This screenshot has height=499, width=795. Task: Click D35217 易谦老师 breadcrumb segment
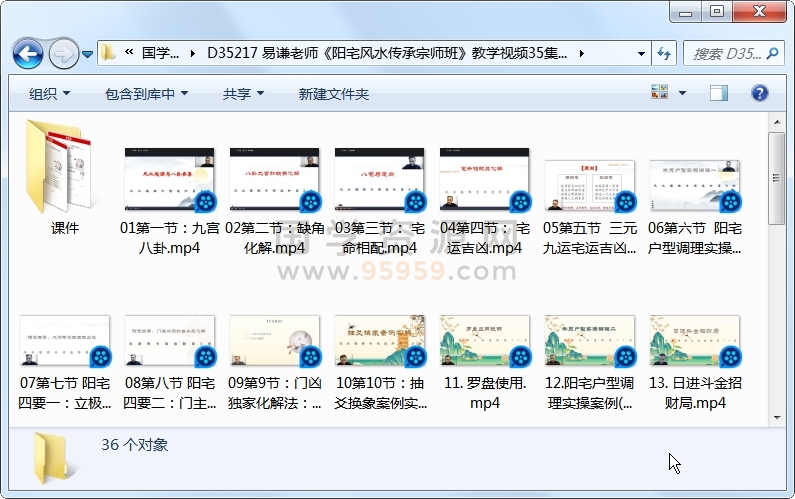[387, 53]
